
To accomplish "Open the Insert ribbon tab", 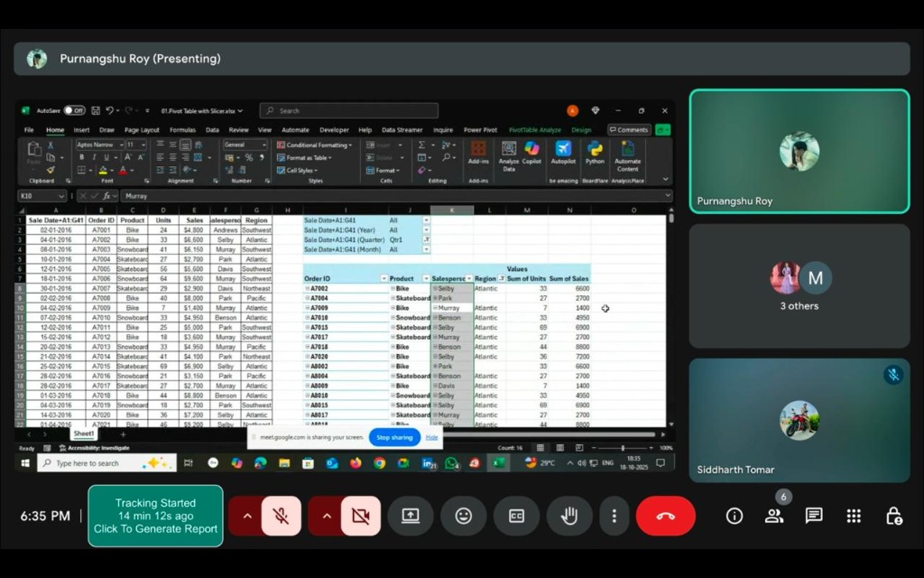I will click(81, 130).
